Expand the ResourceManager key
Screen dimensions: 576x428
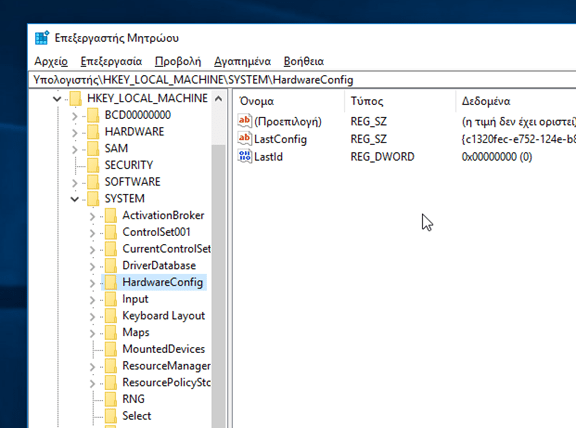click(x=92, y=367)
